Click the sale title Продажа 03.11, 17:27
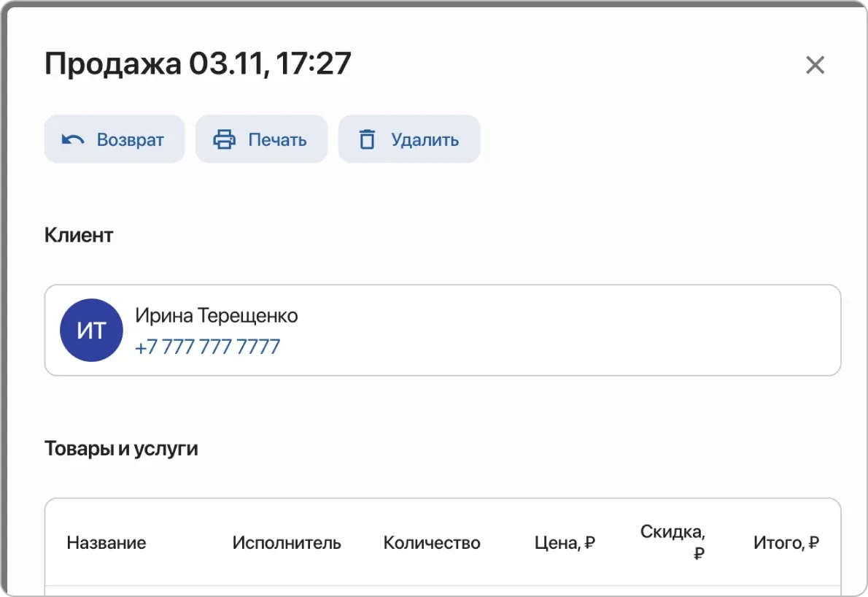 point(198,63)
